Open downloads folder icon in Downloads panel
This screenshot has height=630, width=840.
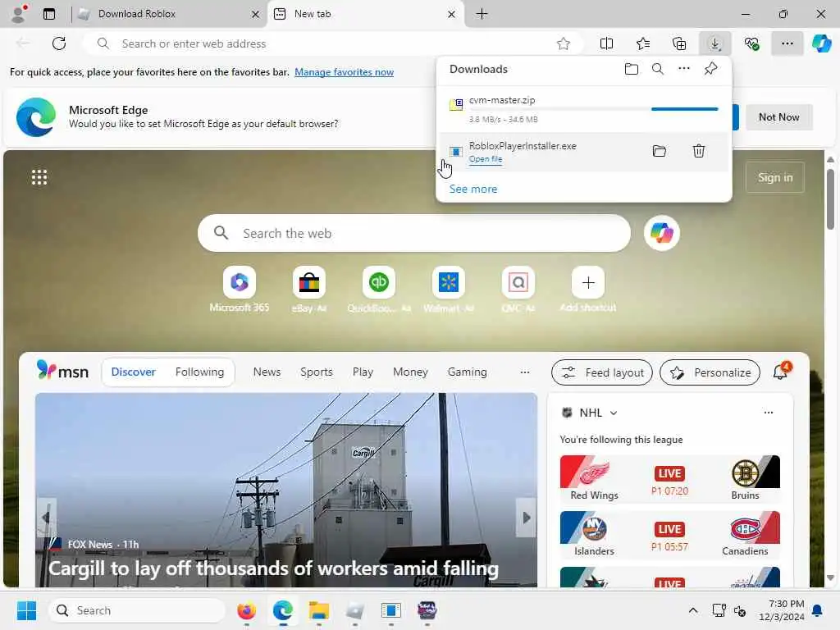631,69
